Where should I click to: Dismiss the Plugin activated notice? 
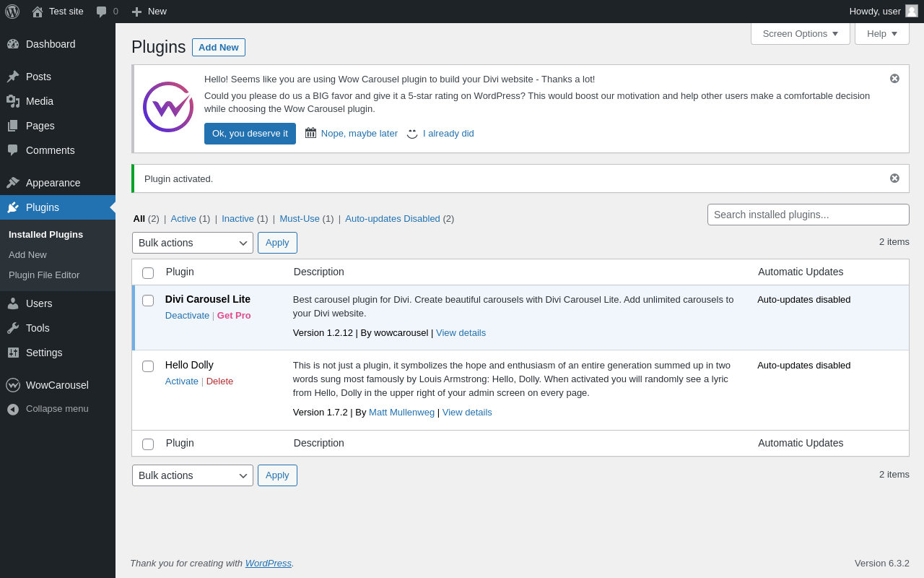(894, 178)
